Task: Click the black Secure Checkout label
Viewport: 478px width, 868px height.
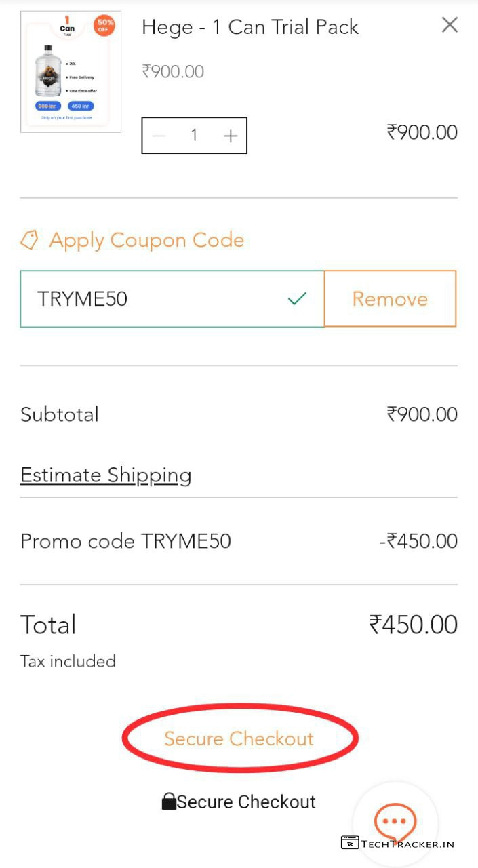Action: click(246, 802)
